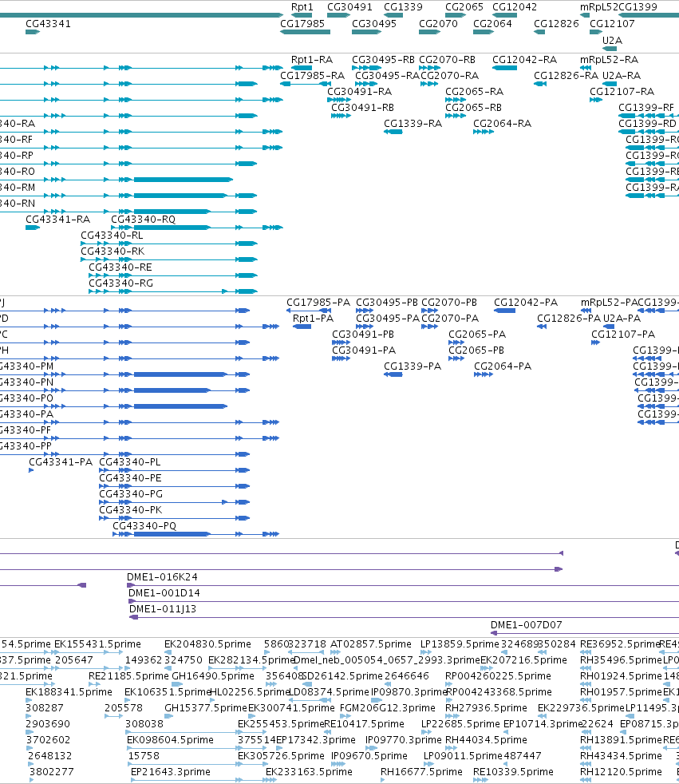Click the CG2070 gene label

pyautogui.click(x=438, y=23)
